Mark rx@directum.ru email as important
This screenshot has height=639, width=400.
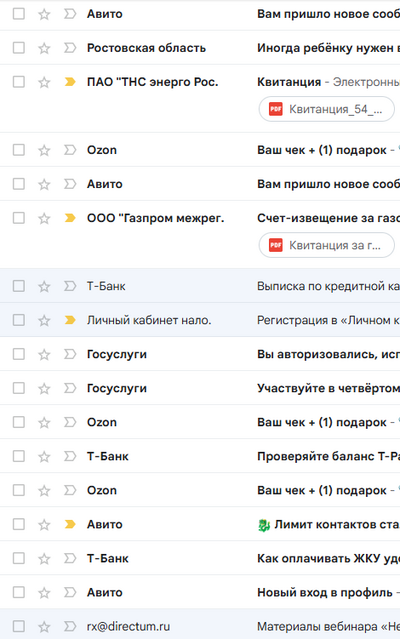coord(70,626)
